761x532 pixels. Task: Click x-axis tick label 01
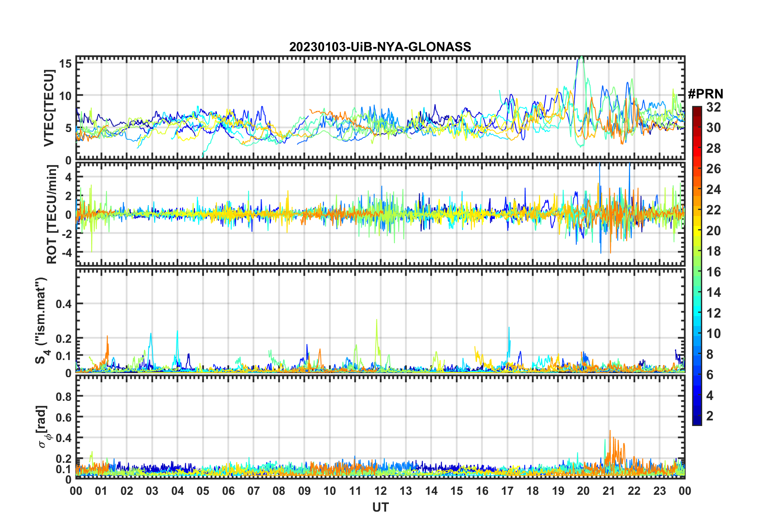click(x=101, y=491)
